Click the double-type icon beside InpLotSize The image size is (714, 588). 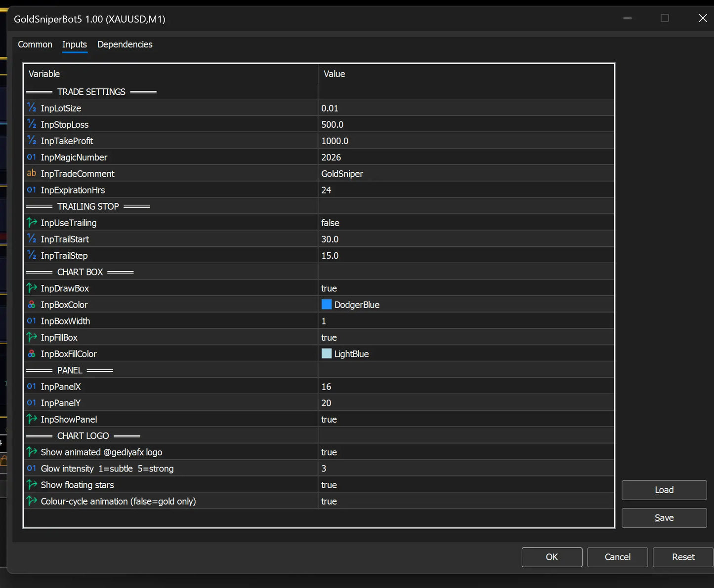coord(32,108)
